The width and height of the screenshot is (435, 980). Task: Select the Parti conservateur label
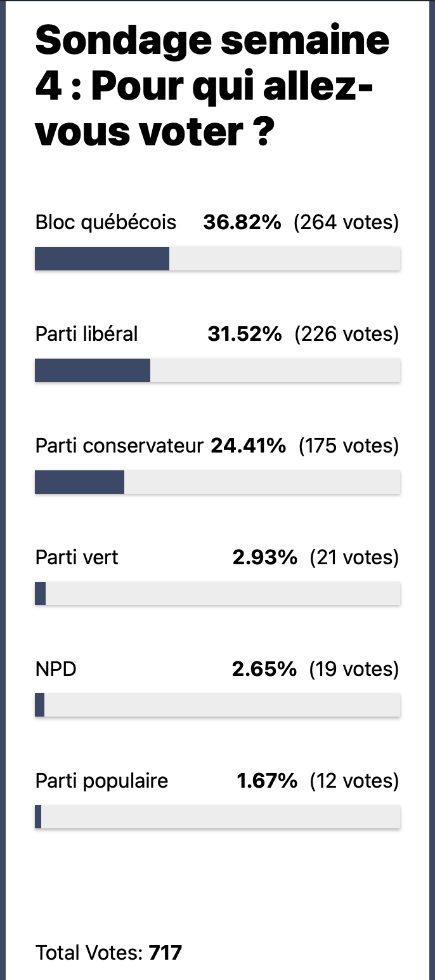tap(119, 446)
